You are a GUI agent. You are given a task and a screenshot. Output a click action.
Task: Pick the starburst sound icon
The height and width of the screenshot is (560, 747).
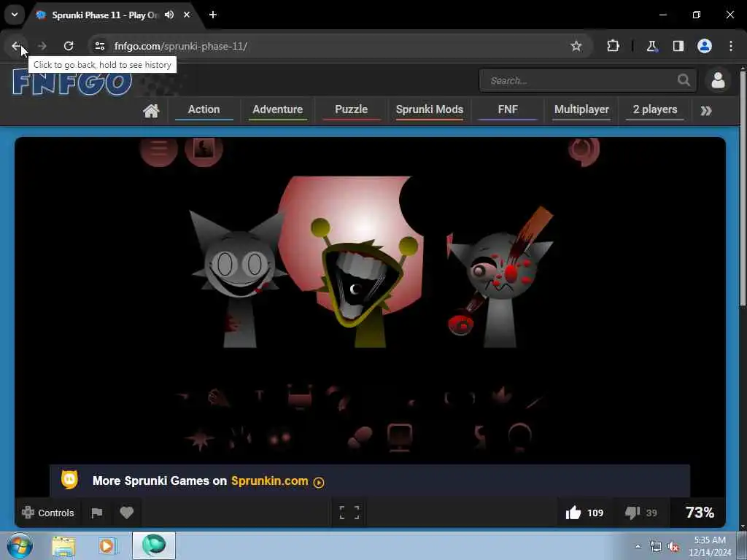click(x=200, y=438)
